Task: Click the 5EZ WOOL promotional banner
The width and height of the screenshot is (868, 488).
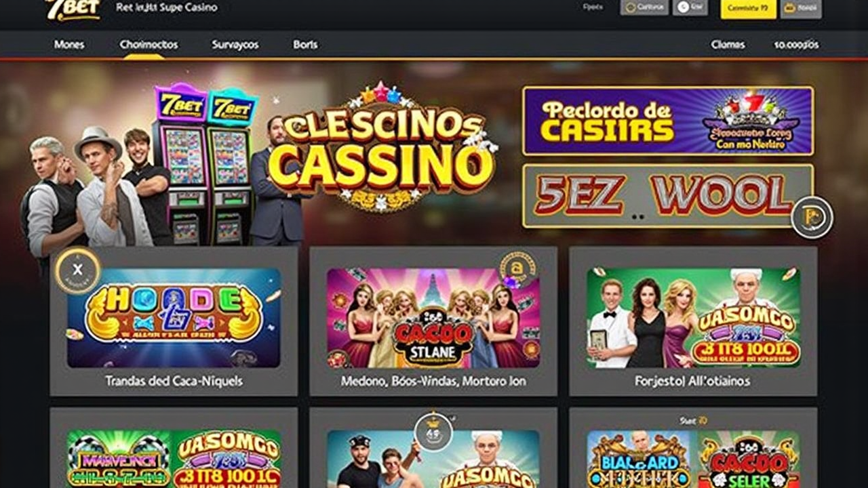Action: (668, 196)
